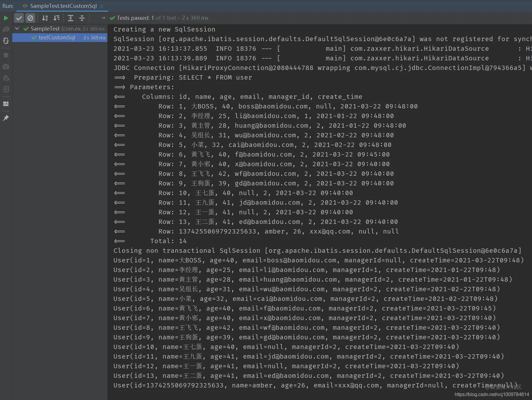Image resolution: width=532 pixels, height=400 pixels.
Task: Click the 'Preparing: SELECT * FROM user' line
Action: pos(183,78)
